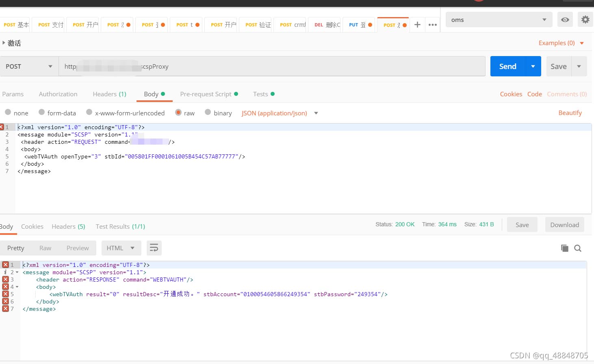Open the POST method dropdown

(x=29, y=66)
